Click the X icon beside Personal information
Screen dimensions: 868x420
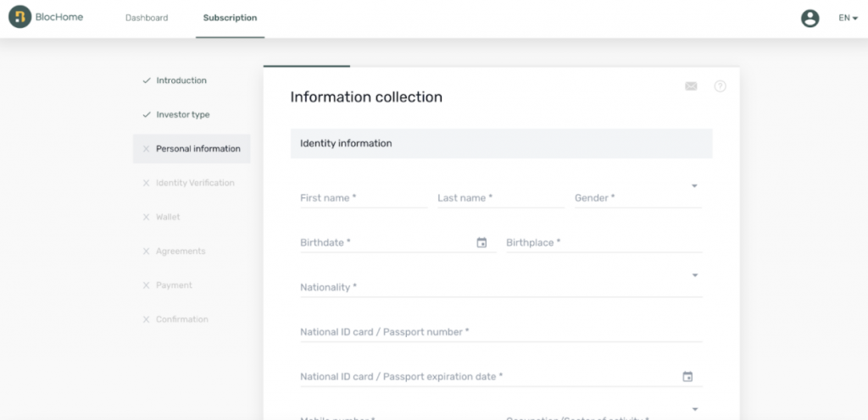click(x=146, y=149)
